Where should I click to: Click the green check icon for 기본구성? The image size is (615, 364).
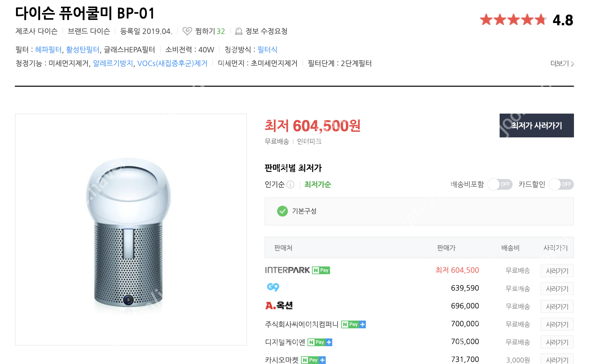point(282,211)
